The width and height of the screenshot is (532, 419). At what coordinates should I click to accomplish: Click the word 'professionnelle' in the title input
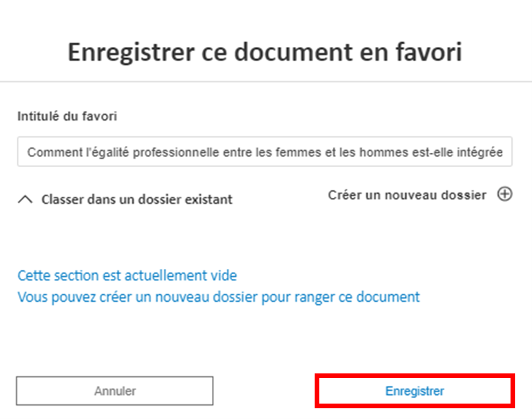coord(176,152)
